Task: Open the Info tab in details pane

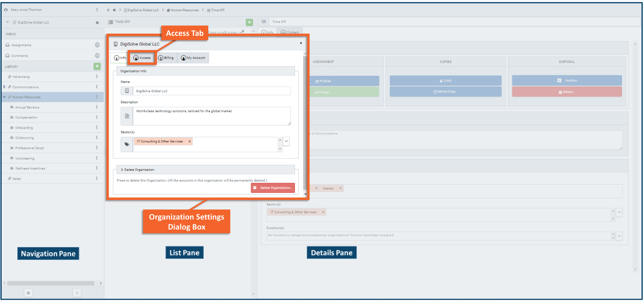Action: tap(267, 32)
